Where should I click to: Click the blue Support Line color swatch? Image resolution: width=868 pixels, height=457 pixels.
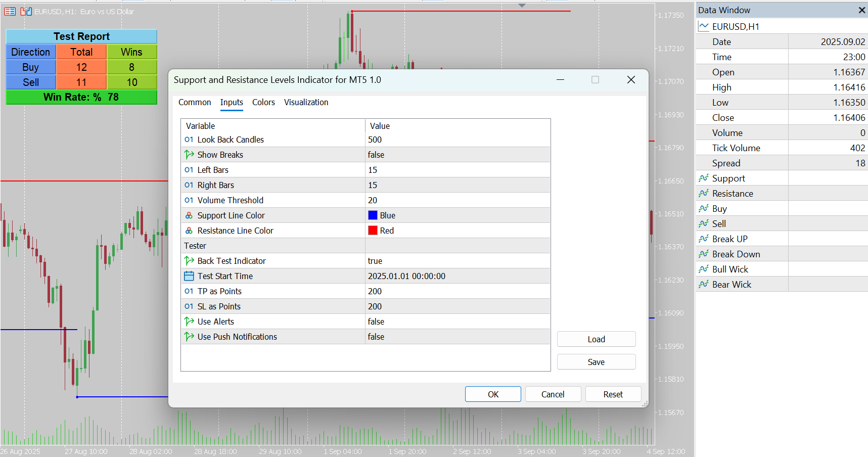point(373,215)
